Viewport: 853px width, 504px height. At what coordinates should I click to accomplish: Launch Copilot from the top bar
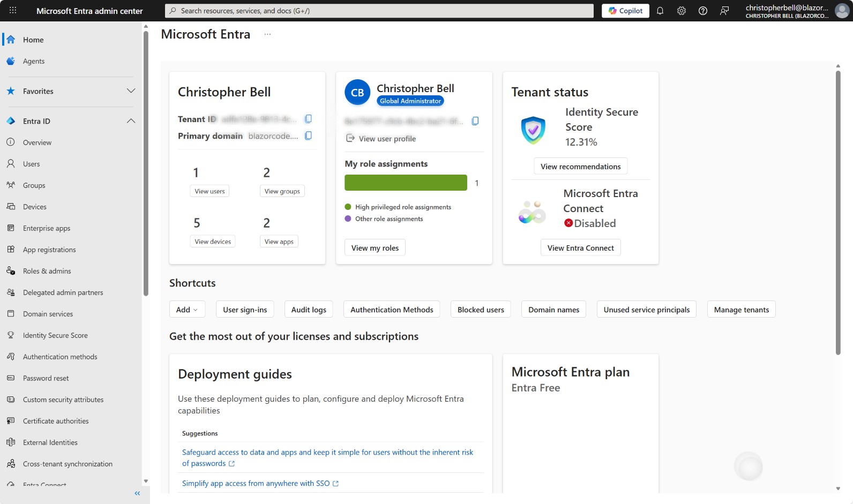coord(625,11)
